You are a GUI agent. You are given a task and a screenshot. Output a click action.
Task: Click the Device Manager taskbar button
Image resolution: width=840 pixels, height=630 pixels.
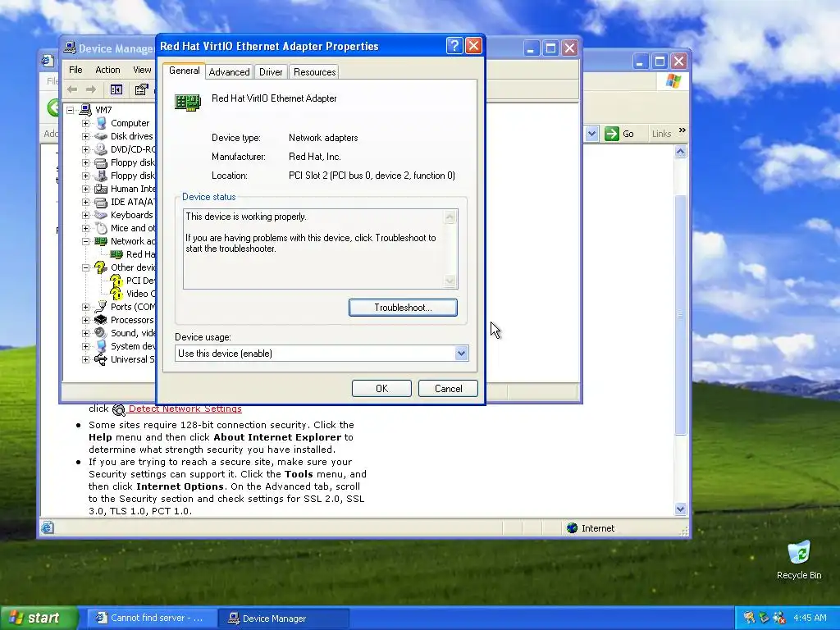coord(283,619)
